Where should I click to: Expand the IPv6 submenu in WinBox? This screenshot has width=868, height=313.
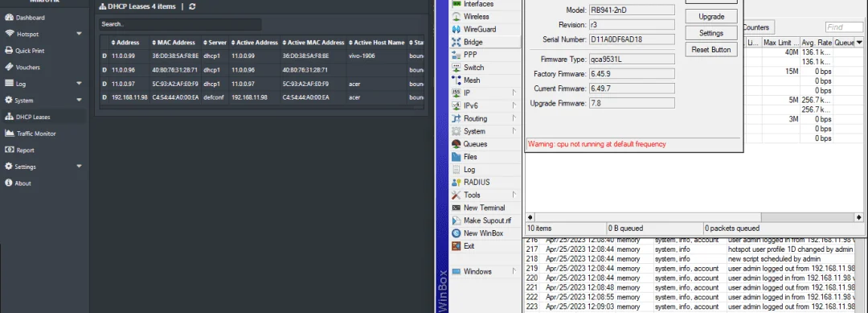tap(514, 106)
